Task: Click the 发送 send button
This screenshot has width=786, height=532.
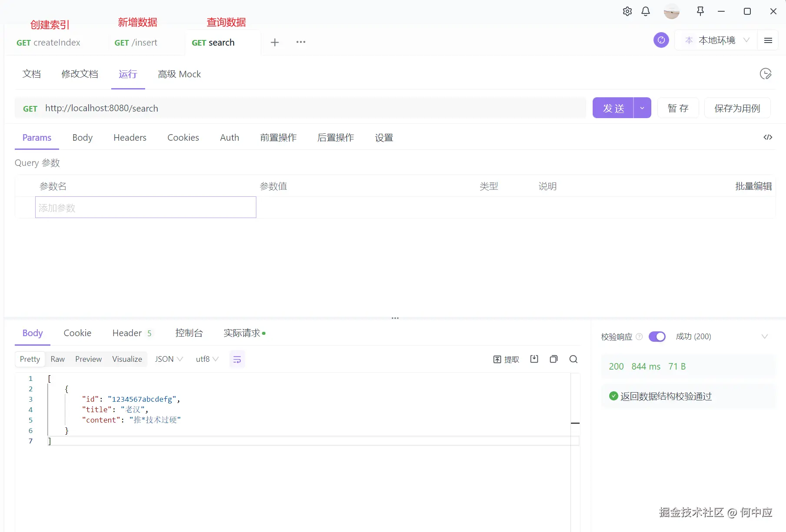Action: [613, 108]
